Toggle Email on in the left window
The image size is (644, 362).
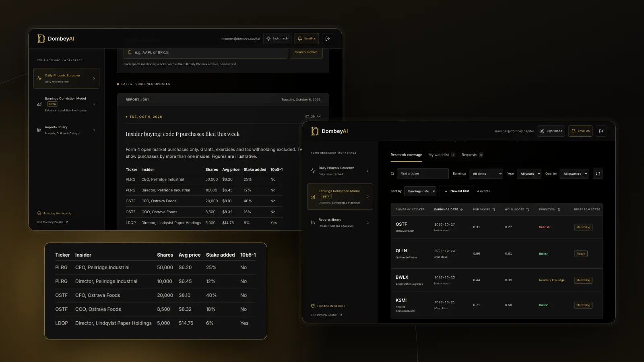click(307, 39)
